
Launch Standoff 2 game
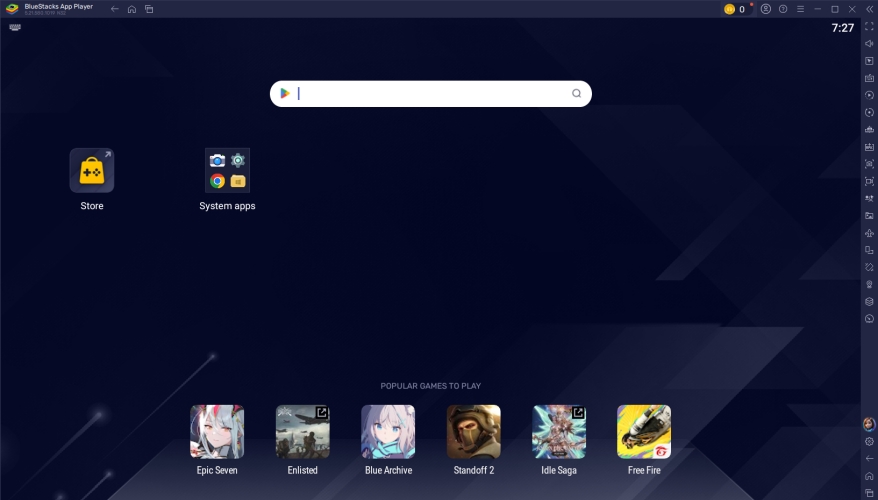click(474, 432)
